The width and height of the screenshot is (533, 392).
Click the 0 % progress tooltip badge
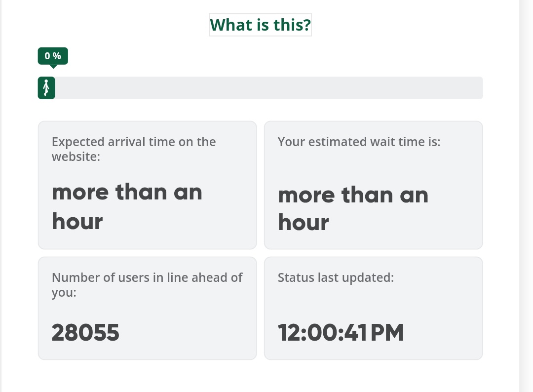(53, 56)
